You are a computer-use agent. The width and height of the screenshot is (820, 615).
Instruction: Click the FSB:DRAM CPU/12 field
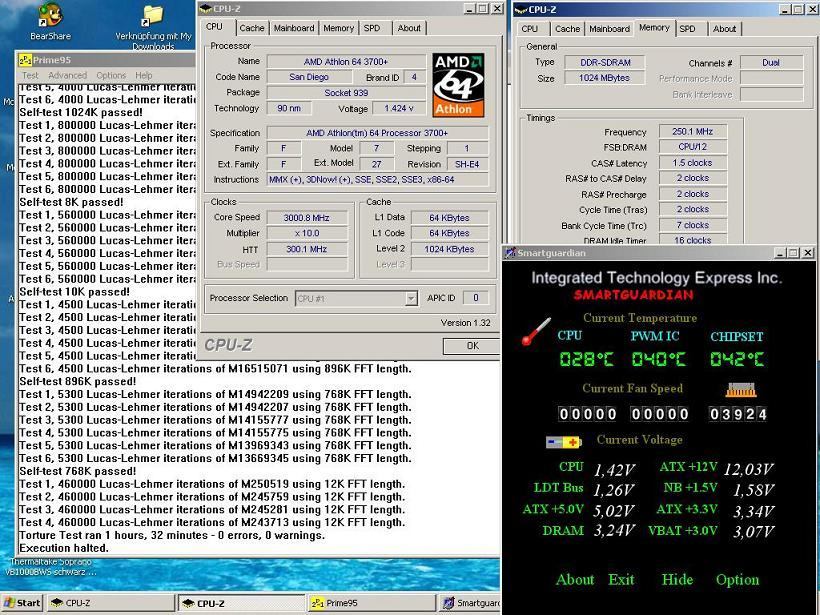click(x=692, y=147)
